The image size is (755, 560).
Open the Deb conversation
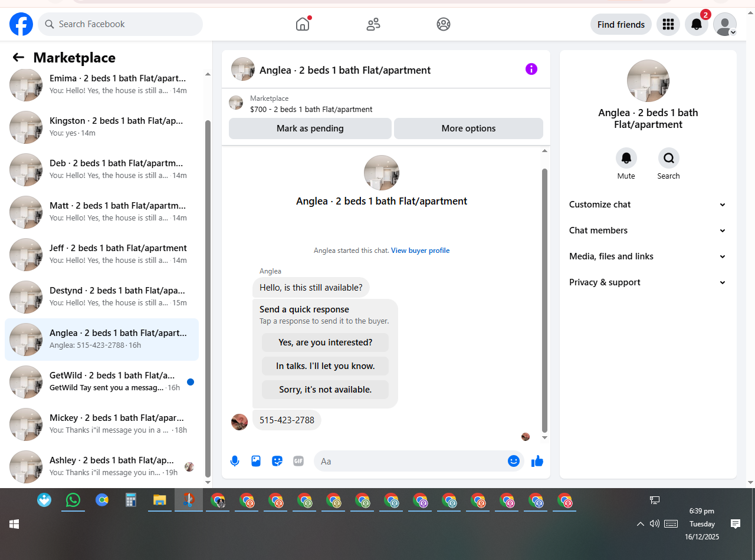(101, 170)
